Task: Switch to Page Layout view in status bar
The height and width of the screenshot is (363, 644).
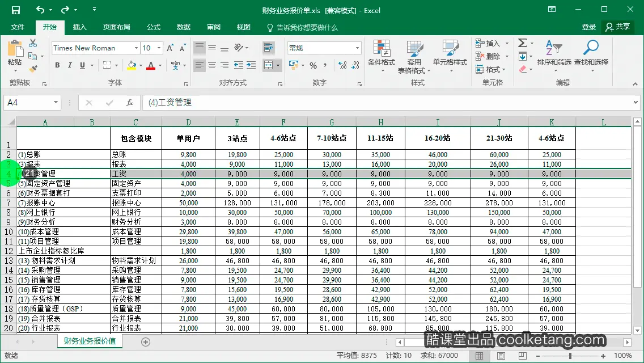Action: pos(501,356)
